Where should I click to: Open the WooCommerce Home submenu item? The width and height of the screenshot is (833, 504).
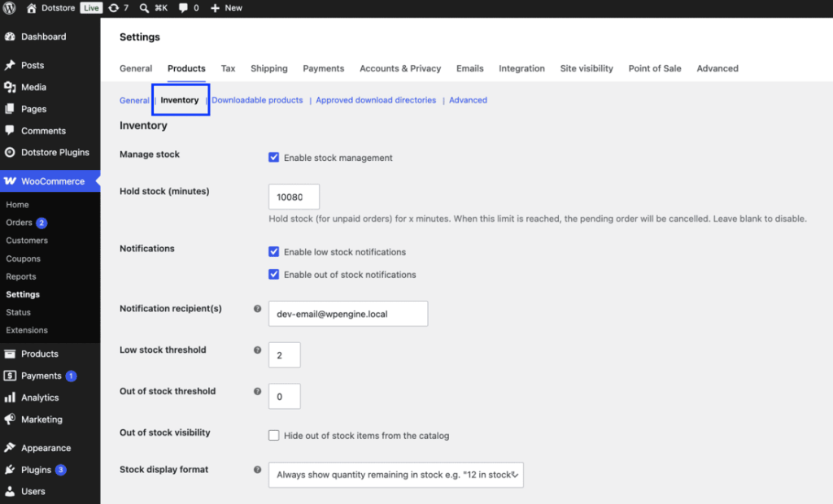(17, 205)
